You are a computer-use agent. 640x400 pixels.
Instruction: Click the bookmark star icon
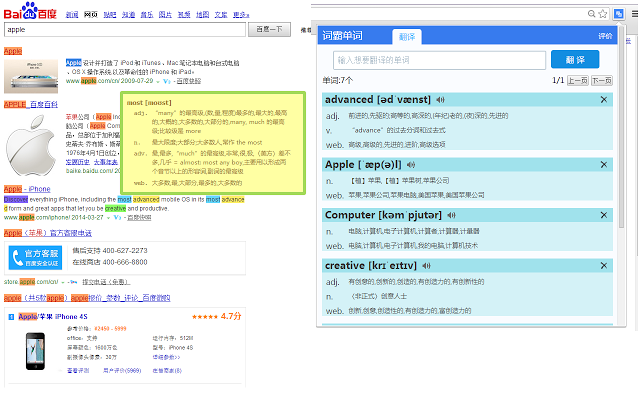point(603,14)
